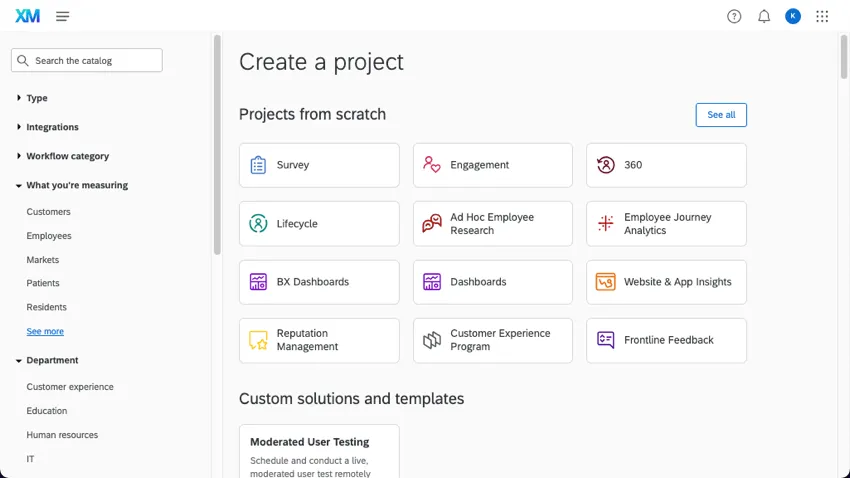Collapse the What you're measuring section
Screen dimensions: 850x478
coord(76,185)
